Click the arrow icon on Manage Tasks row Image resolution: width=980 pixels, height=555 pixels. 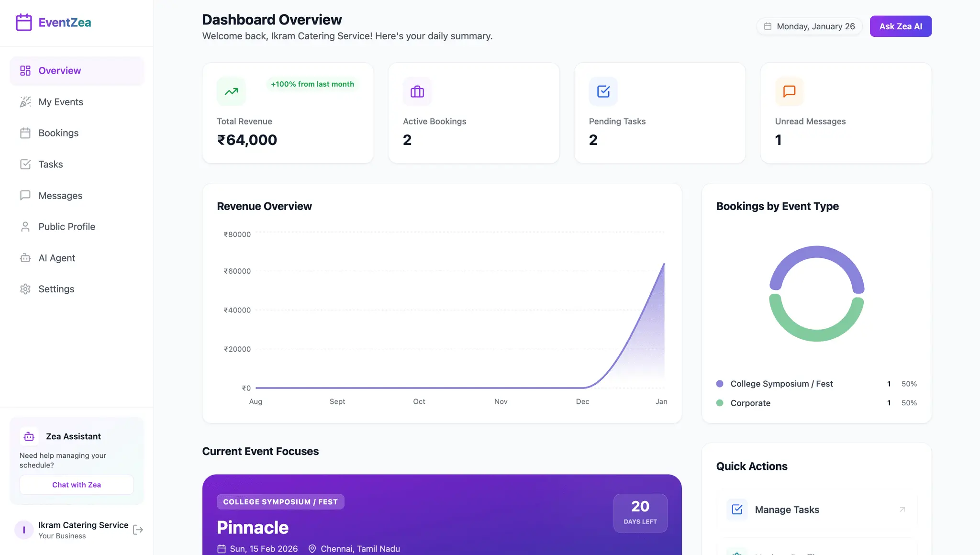tap(902, 510)
